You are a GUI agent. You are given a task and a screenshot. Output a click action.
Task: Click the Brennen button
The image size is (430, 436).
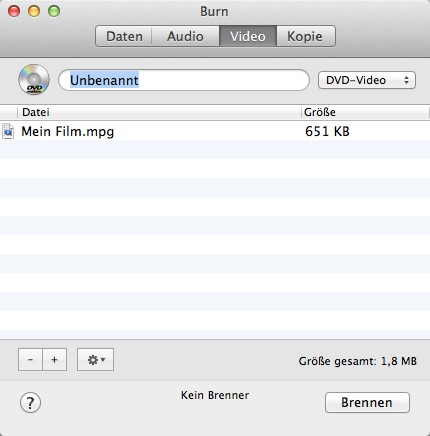pos(367,402)
